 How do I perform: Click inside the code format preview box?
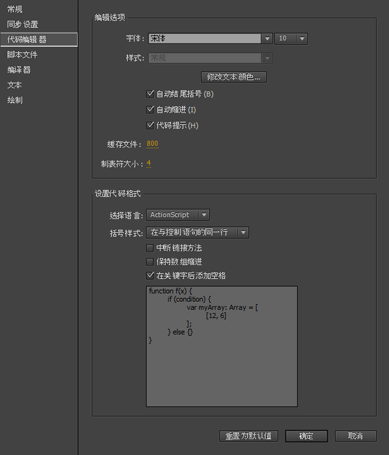point(222,346)
